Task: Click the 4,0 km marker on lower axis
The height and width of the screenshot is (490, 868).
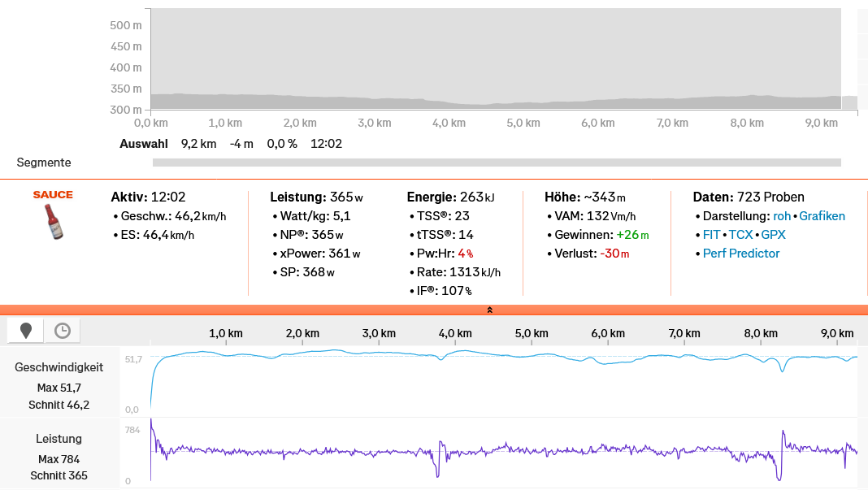Action: pos(454,333)
